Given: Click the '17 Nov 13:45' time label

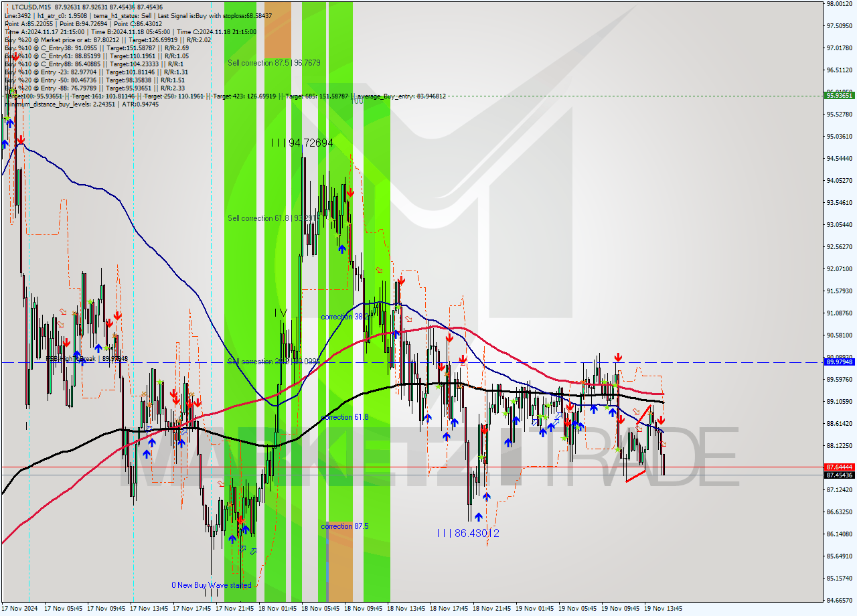Looking at the screenshot, I should [149, 609].
